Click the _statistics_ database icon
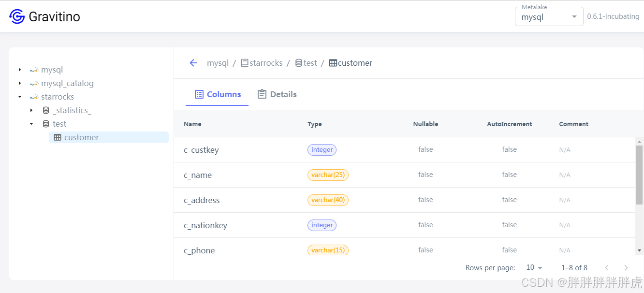 46,110
